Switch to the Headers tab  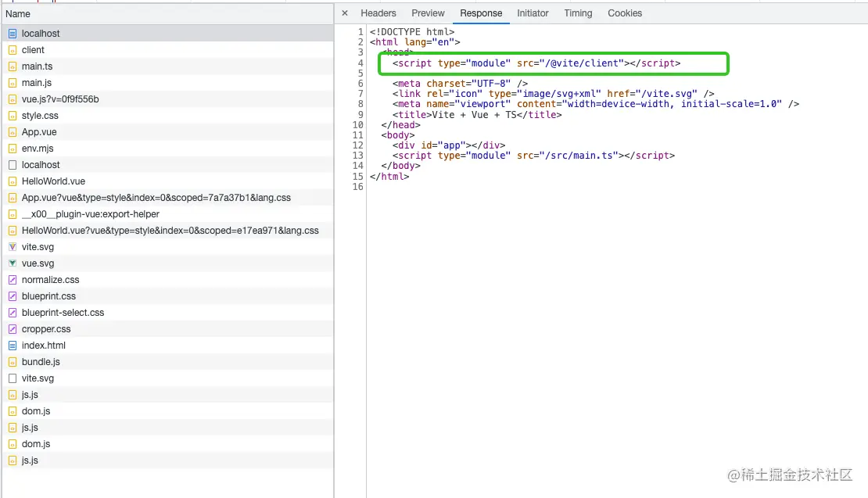378,13
